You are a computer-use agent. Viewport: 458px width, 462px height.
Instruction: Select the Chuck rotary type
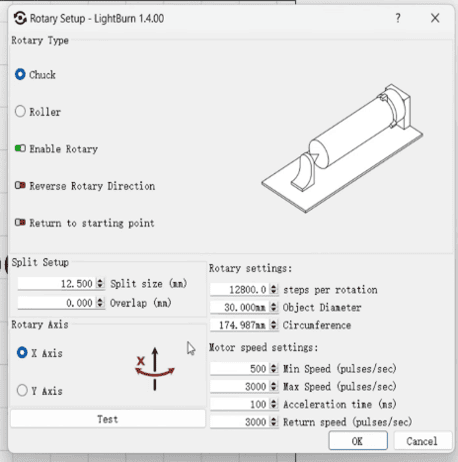tap(20, 74)
